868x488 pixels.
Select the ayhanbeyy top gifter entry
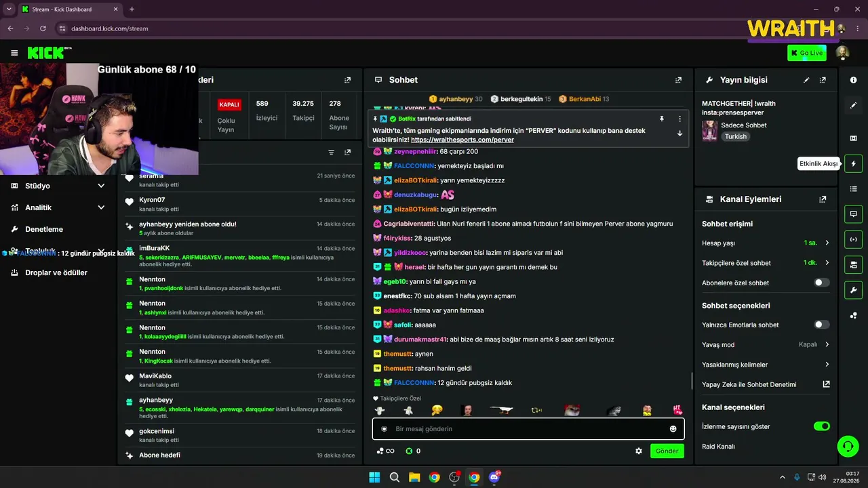(x=456, y=99)
